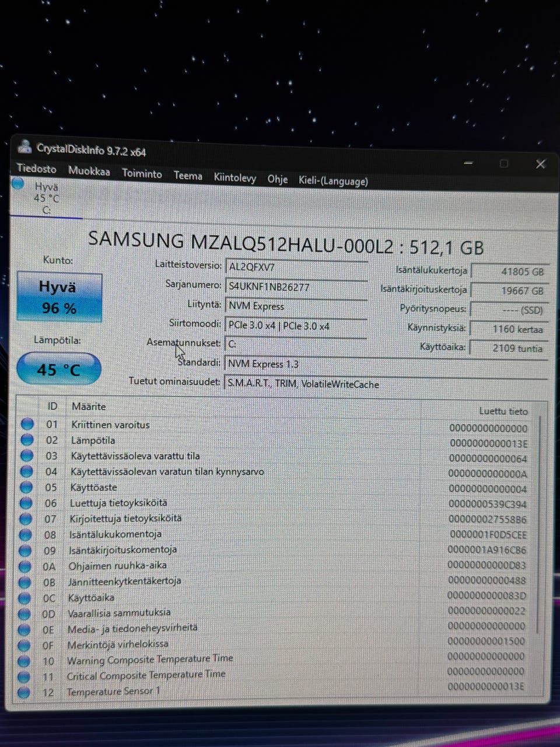The width and height of the screenshot is (560, 747).
Task: Open the Muokkaa menu
Action: coord(89,171)
